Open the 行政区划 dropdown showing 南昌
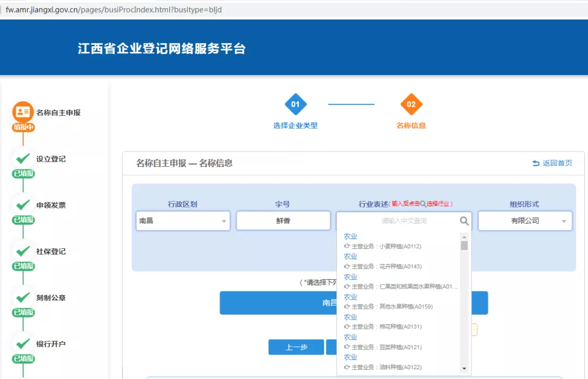 click(x=182, y=221)
